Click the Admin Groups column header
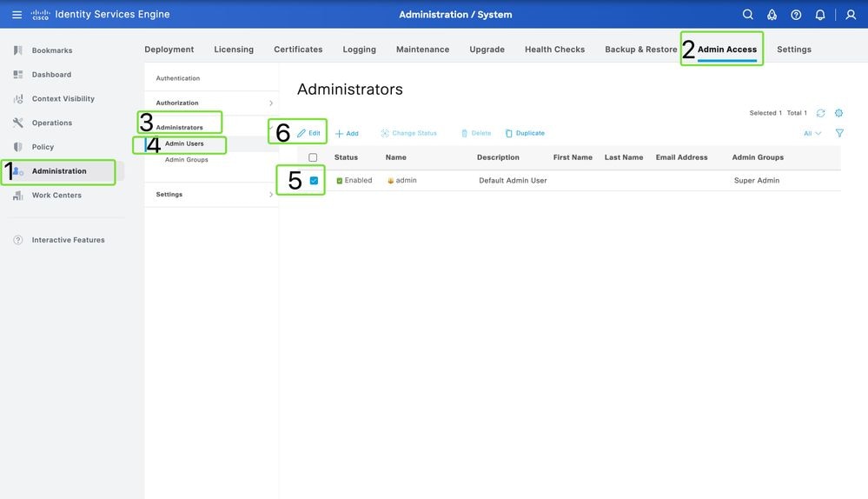Viewport: 868px width, 499px height. [758, 157]
